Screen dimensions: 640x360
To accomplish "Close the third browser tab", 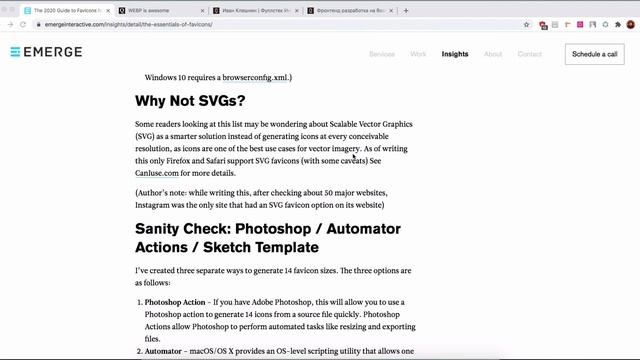I will [x=297, y=11].
